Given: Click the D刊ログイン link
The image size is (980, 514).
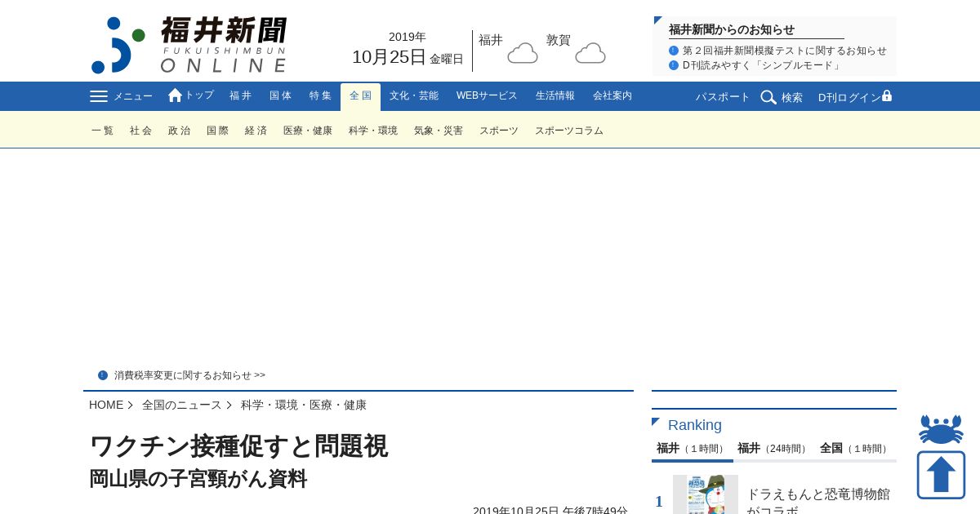Looking at the screenshot, I should pyautogui.click(x=850, y=97).
